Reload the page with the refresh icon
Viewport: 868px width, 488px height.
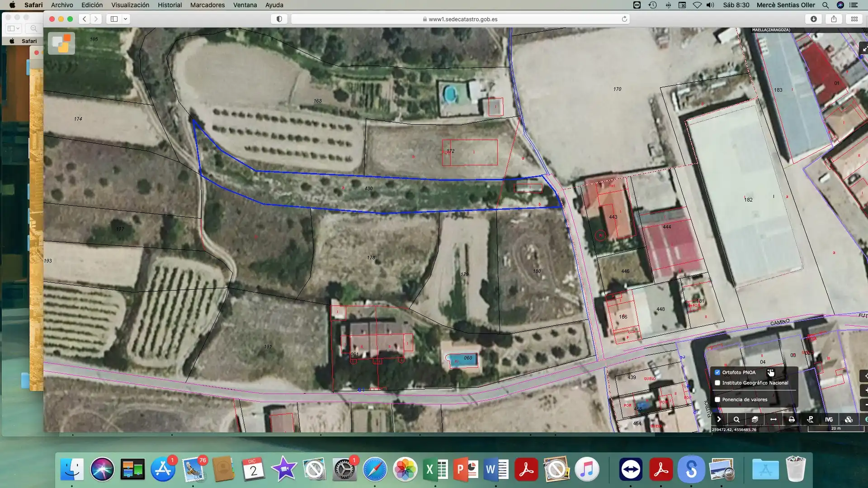[x=624, y=19]
